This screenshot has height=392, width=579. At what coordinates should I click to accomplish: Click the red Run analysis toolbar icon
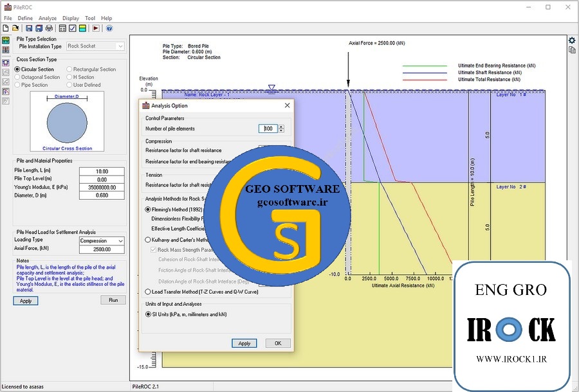click(95, 28)
